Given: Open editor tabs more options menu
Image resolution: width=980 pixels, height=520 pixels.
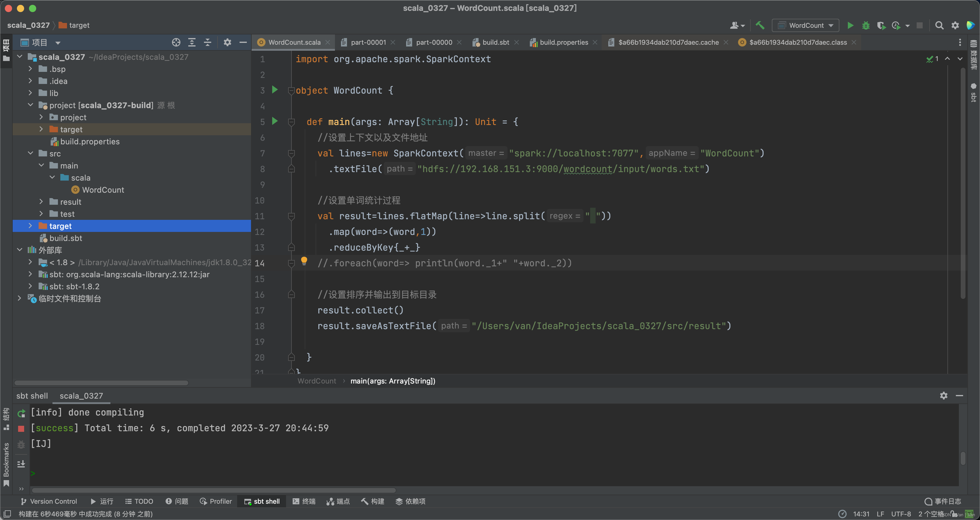Looking at the screenshot, I should coord(960,42).
